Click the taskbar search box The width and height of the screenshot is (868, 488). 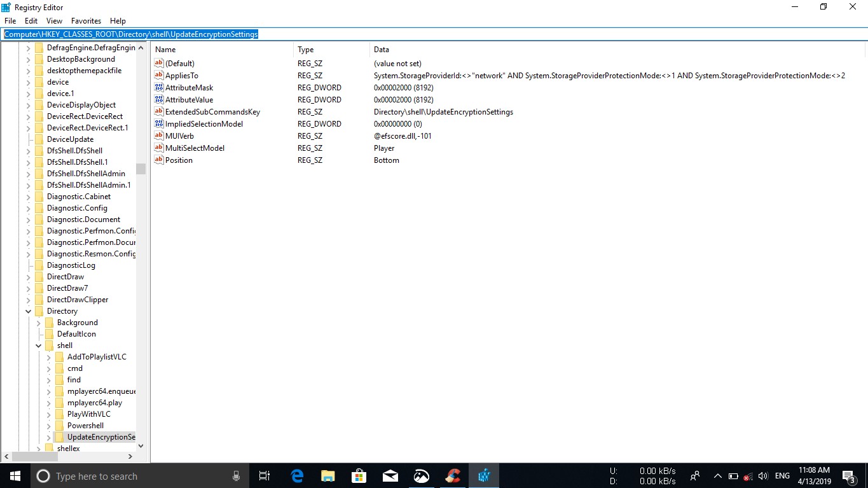[x=139, y=476]
